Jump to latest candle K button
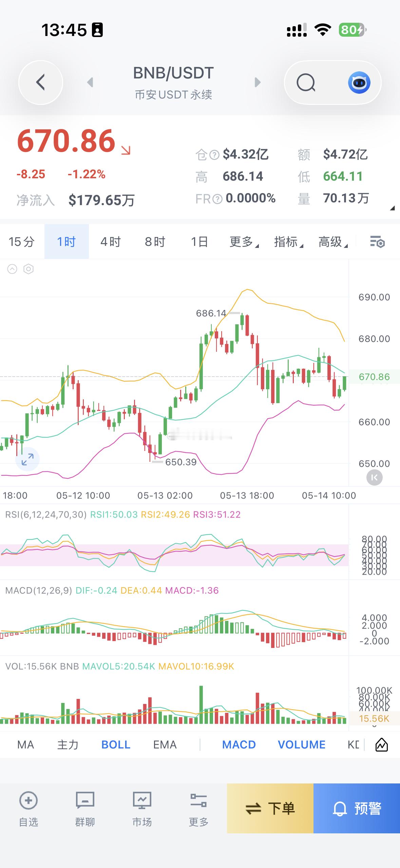 point(375,478)
